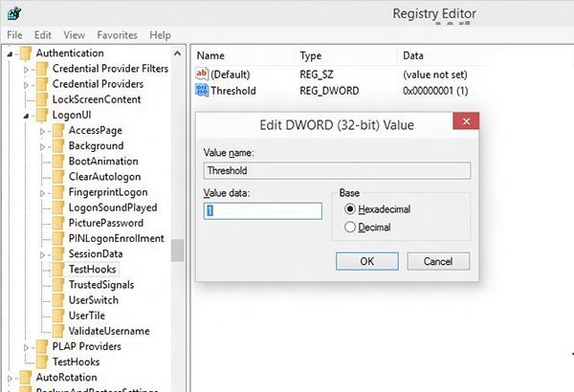The height and width of the screenshot is (392, 574).
Task: Expand the Credential Providers node
Action: coord(26,85)
